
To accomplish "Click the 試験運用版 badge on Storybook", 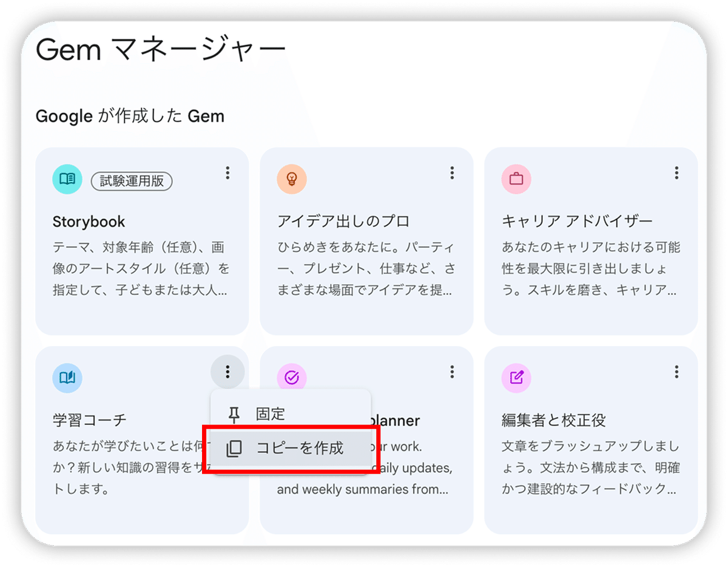I will coord(132,181).
